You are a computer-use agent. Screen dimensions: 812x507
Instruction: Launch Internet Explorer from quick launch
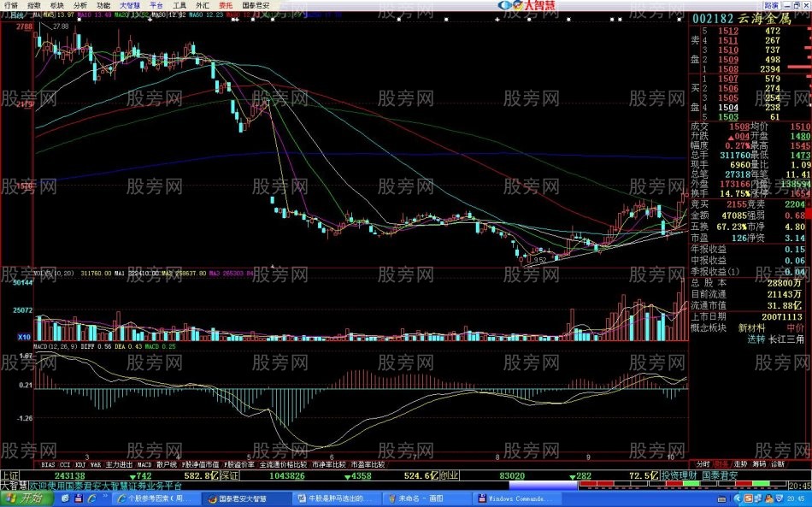coord(91,498)
